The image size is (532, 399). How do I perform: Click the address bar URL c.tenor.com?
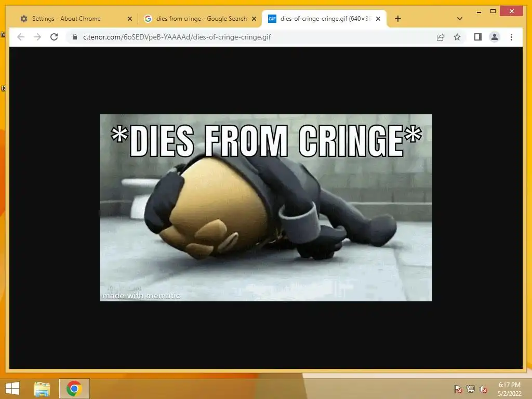coord(177,37)
